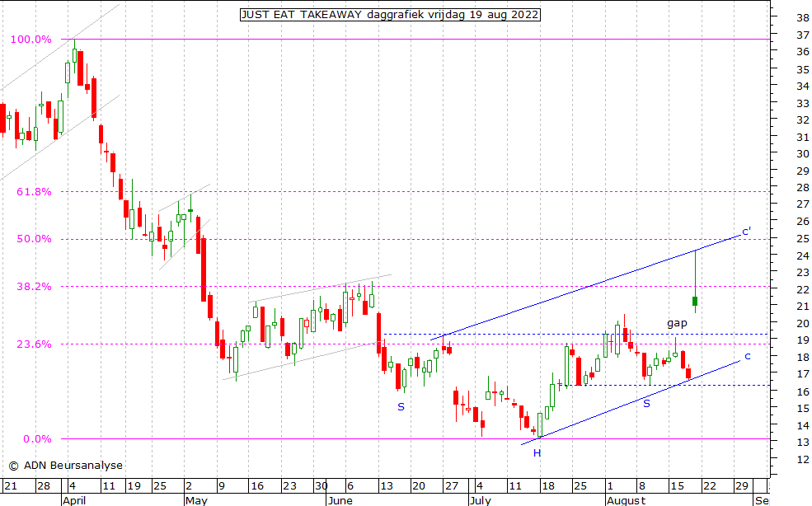Select the June month label
The image size is (812, 506).
click(340, 500)
